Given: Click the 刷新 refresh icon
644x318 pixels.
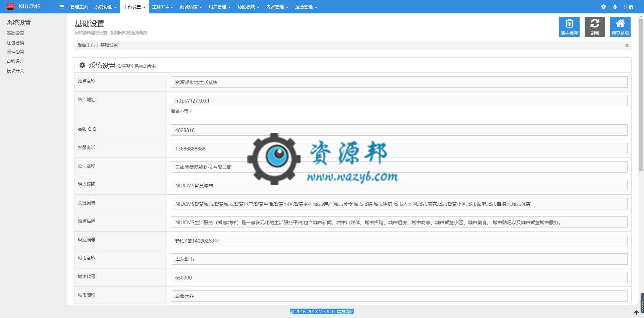Looking at the screenshot, I should click(x=595, y=24).
